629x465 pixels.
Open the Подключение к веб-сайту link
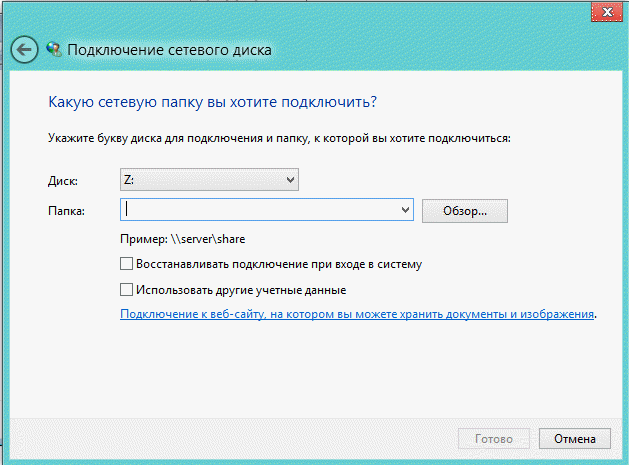357,314
